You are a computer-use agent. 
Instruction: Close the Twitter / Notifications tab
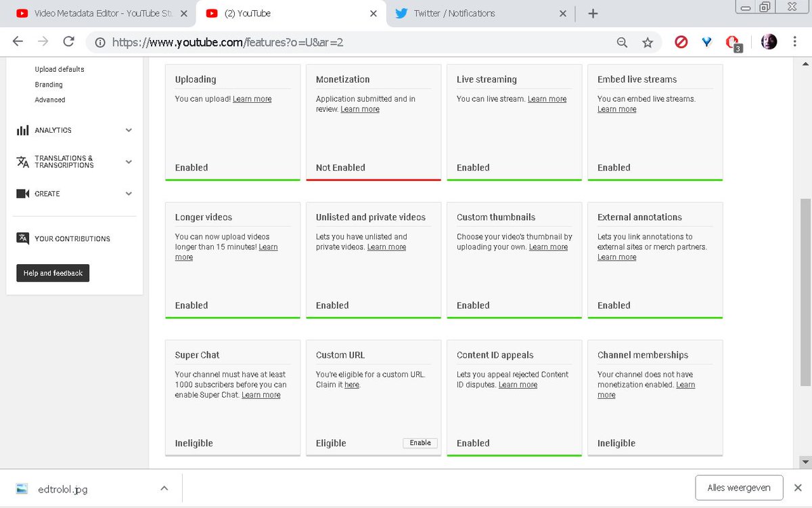562,13
